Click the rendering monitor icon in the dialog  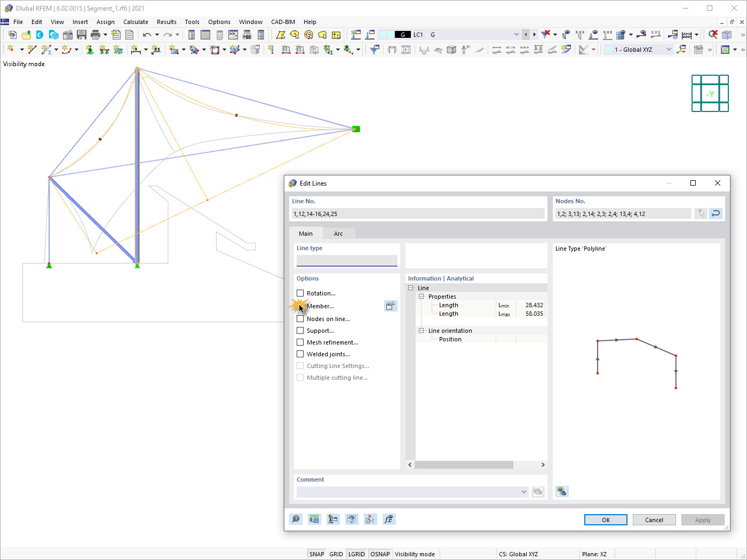click(352, 518)
